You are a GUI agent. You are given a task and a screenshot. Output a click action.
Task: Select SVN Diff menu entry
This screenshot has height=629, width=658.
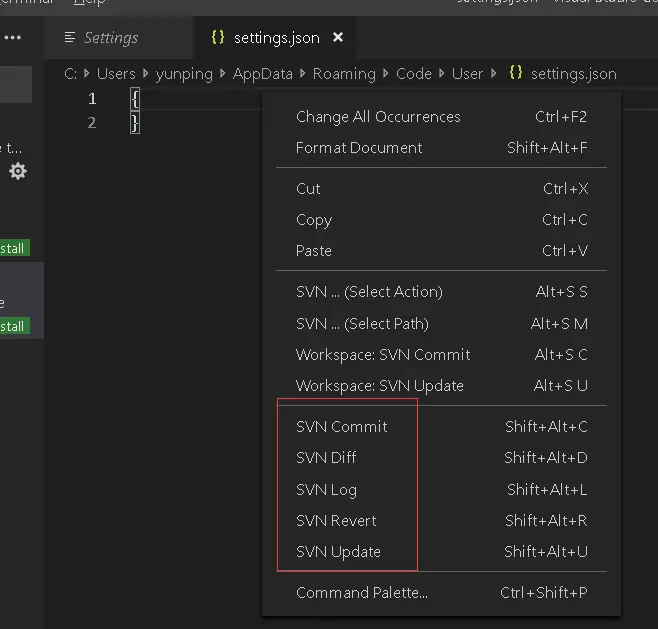click(x=441, y=457)
